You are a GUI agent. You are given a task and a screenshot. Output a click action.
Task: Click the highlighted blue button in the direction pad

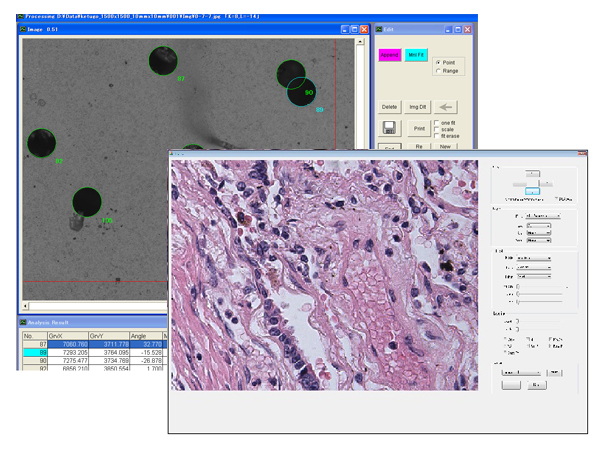[532, 192]
